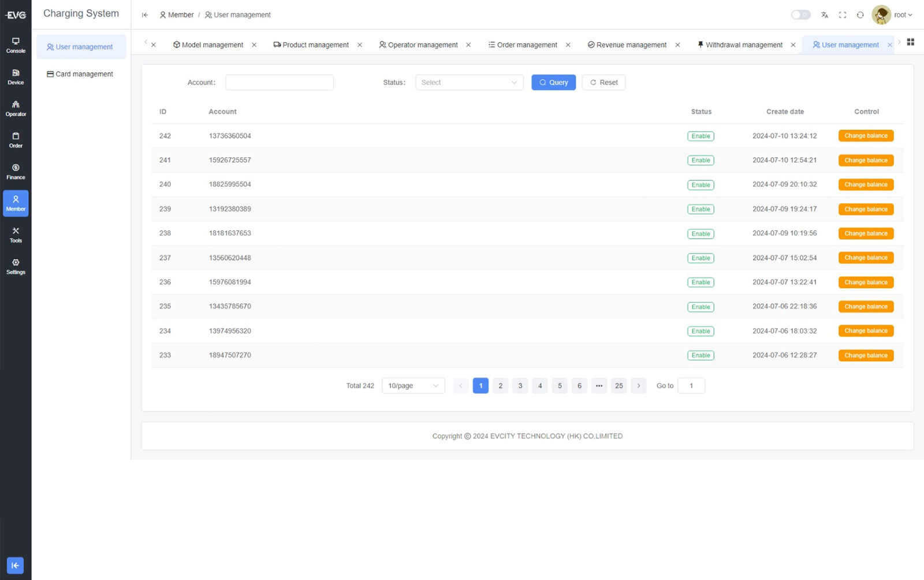This screenshot has height=580, width=924.
Task: Open Card management in side menu
Action: [81, 74]
